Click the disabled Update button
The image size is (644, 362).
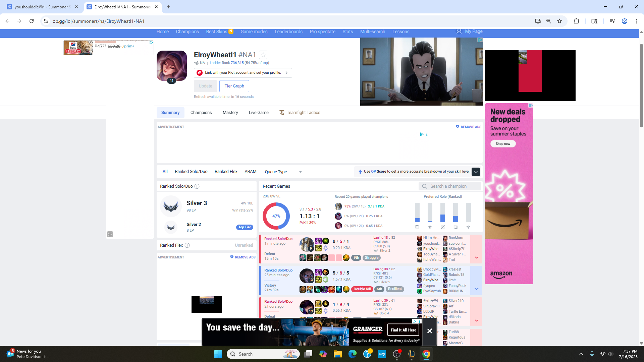point(205,86)
